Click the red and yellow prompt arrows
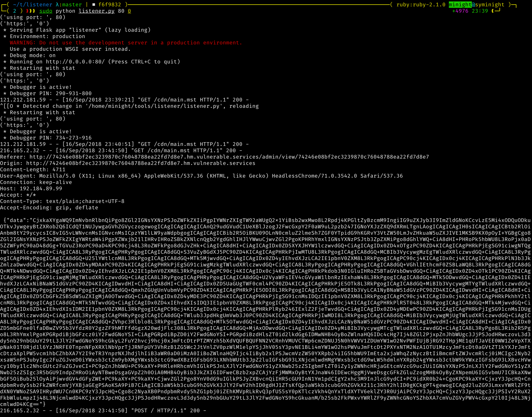The width and height of the screenshot is (532, 417). point(31,11)
